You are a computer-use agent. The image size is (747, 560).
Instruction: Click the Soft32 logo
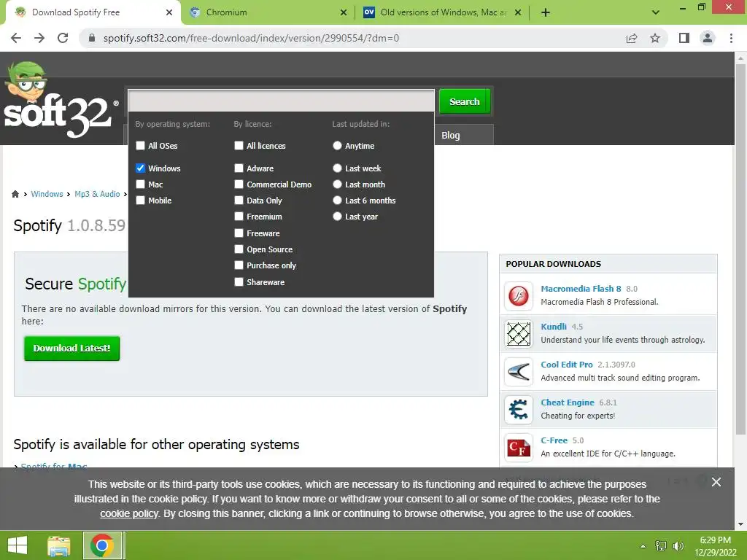[x=60, y=100]
